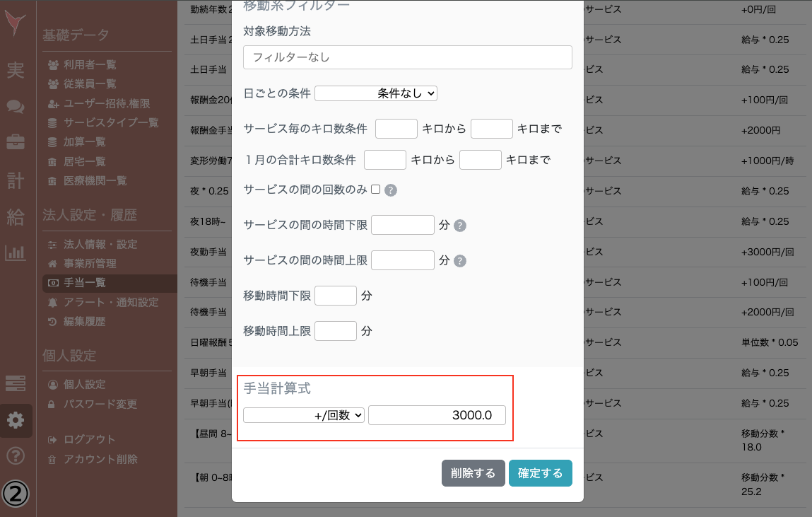The height and width of the screenshot is (517, 812).
Task: Click the ? help icon beside サービスの間の回数のみ
Action: (390, 190)
